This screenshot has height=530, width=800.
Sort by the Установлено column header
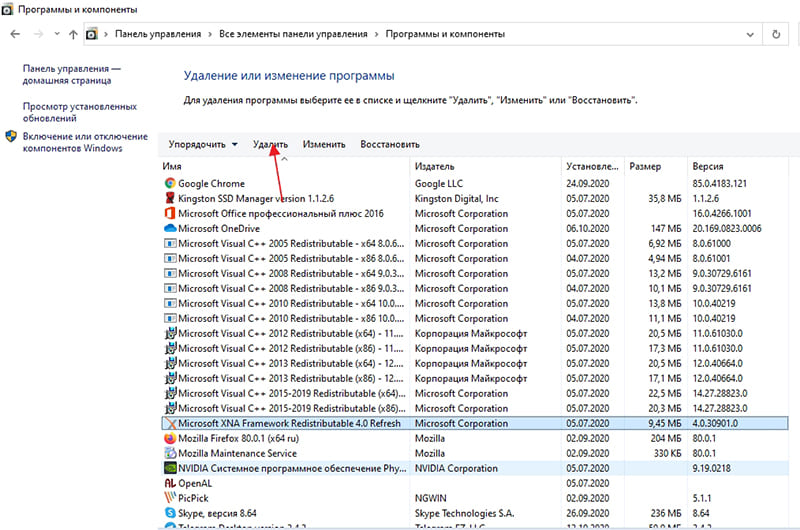point(592,166)
